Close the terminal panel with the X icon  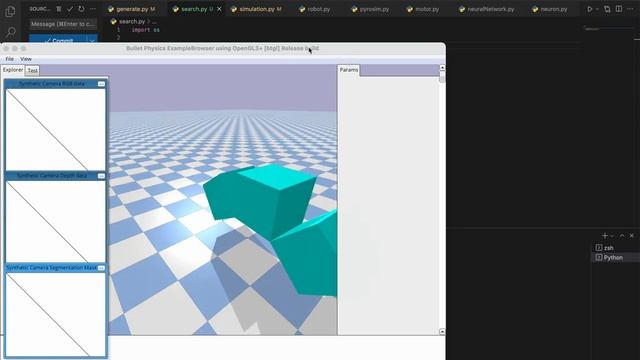pyautogui.click(x=631, y=236)
